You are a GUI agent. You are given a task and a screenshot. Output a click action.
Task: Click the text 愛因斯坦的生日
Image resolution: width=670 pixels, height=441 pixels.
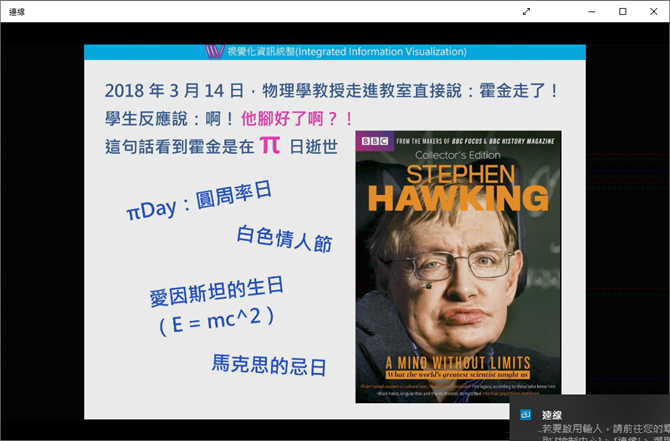217,291
